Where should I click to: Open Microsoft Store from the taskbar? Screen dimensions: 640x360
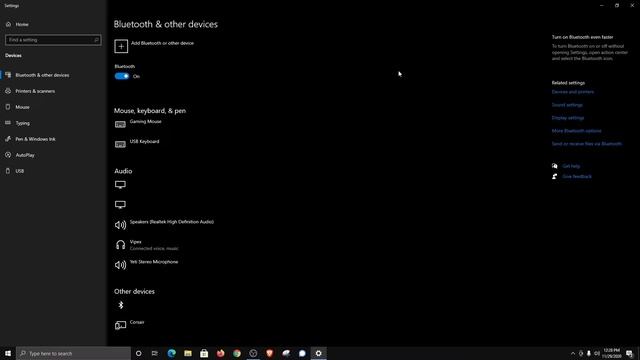204,353
